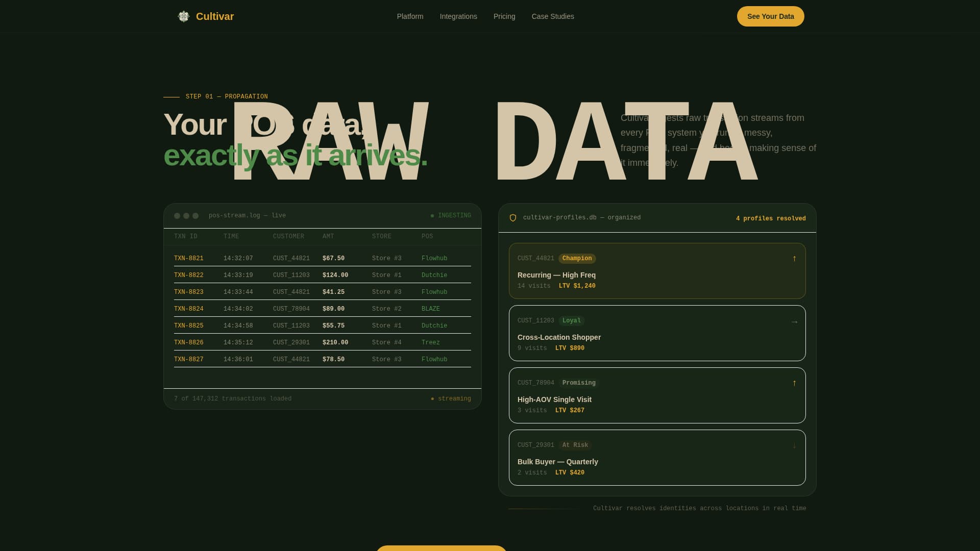Open Case Studies from navigation

[x=553, y=16]
